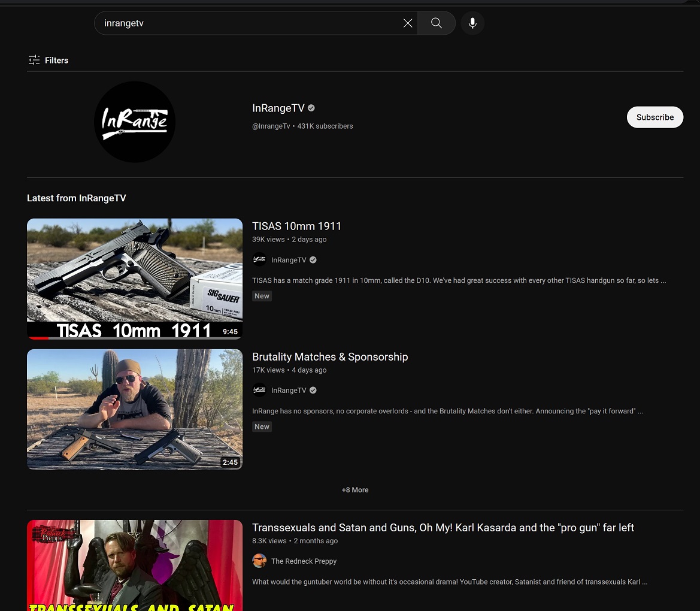Open the TISAS 10mm 1911 video title

[297, 226]
